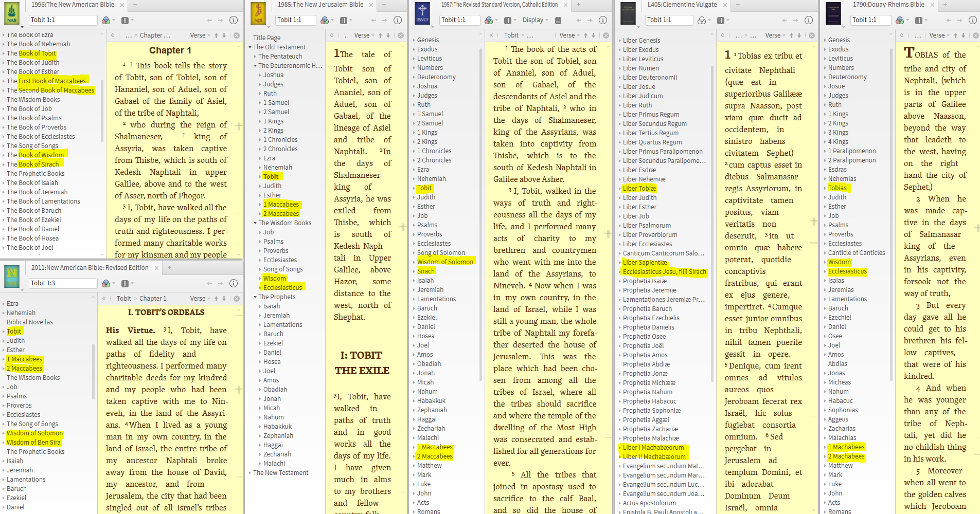This screenshot has height=514, width=980.
Task: Expand Genesis in RSV Catholic Edition contents
Action: pos(414,40)
